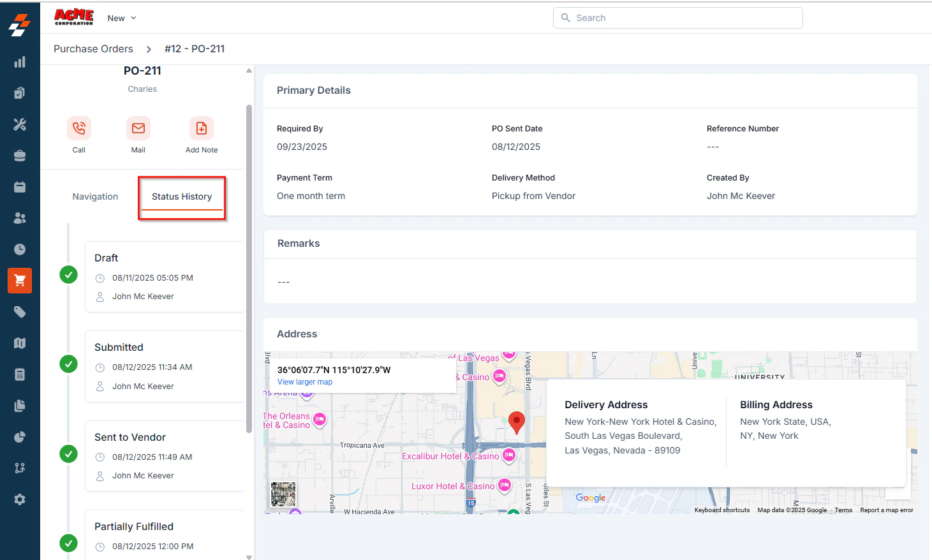Click the scroll down arrow in the status panel
Image resolution: width=932 pixels, height=560 pixels.
tap(249, 557)
